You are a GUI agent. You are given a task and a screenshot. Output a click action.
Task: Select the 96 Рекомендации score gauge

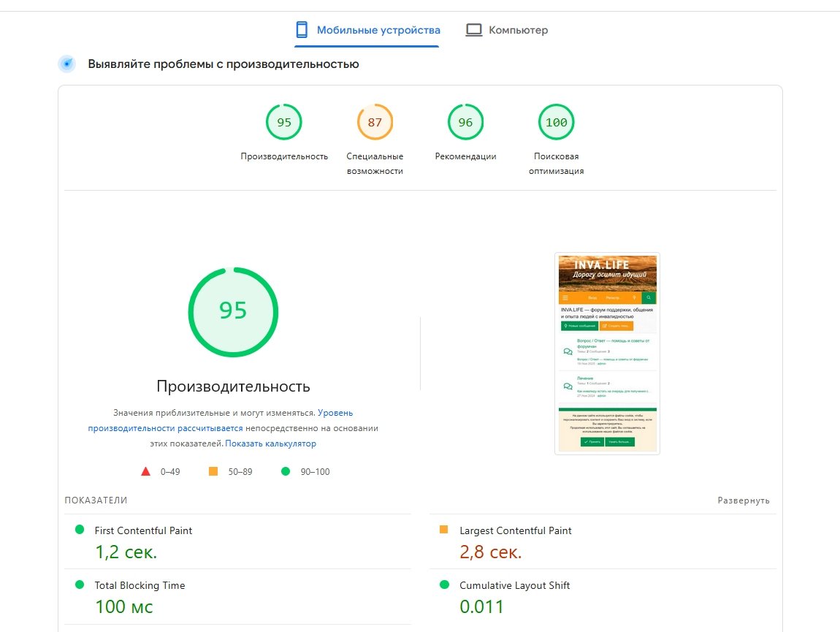coord(465,123)
